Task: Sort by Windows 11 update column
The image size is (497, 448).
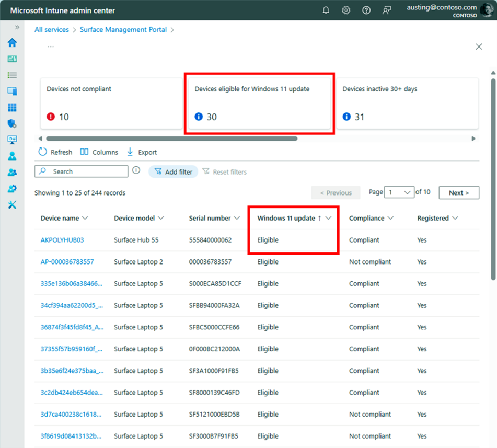Action: pyautogui.click(x=286, y=219)
